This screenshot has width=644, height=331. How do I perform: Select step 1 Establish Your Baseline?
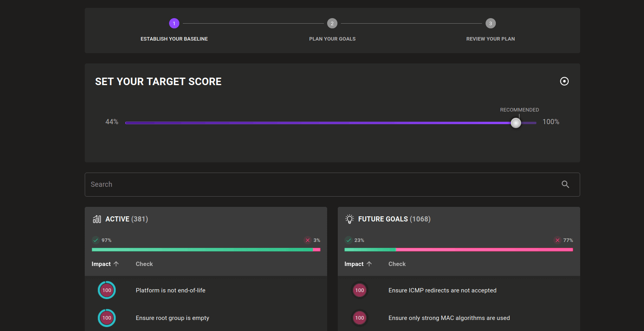pyautogui.click(x=174, y=24)
